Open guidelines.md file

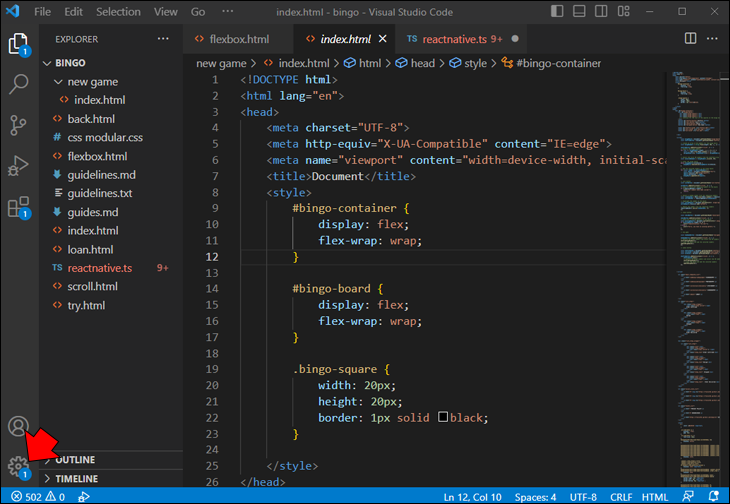pos(101,175)
